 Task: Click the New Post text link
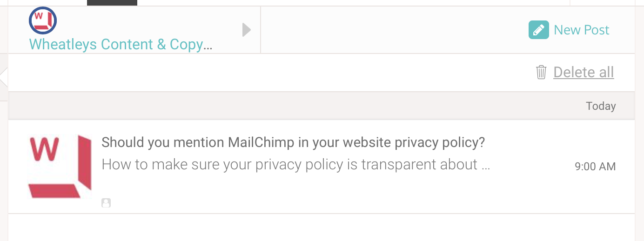tap(582, 30)
